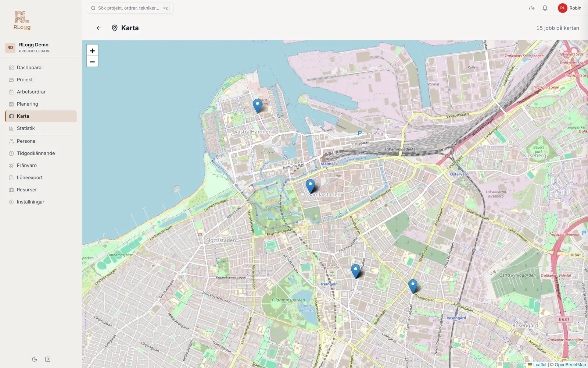Select the Karta menu item
This screenshot has height=368, width=588.
(41, 116)
